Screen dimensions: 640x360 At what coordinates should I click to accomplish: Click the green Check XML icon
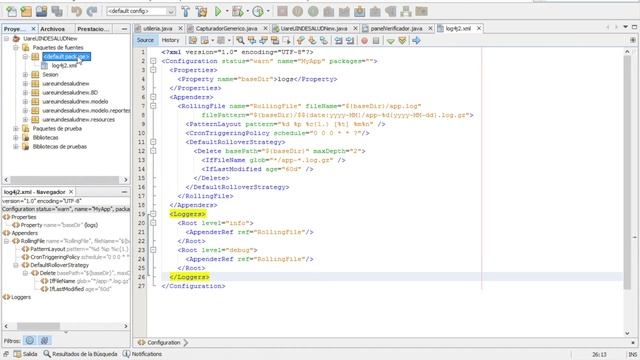(391, 40)
